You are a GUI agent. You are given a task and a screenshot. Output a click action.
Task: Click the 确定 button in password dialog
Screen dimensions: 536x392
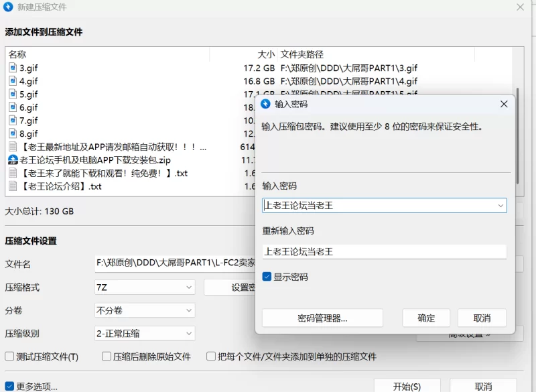426,318
